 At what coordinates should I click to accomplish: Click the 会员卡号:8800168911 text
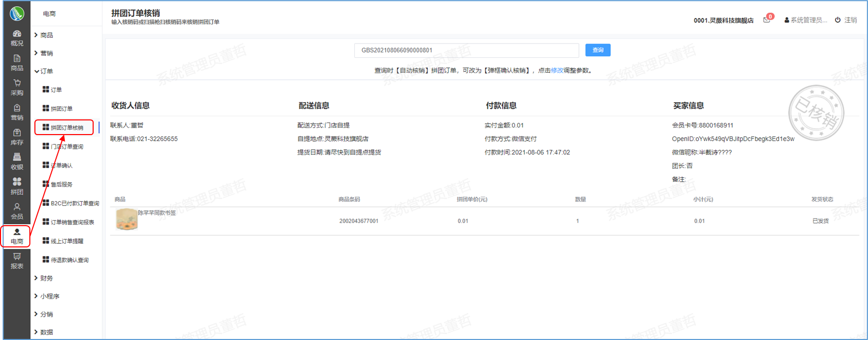click(702, 125)
